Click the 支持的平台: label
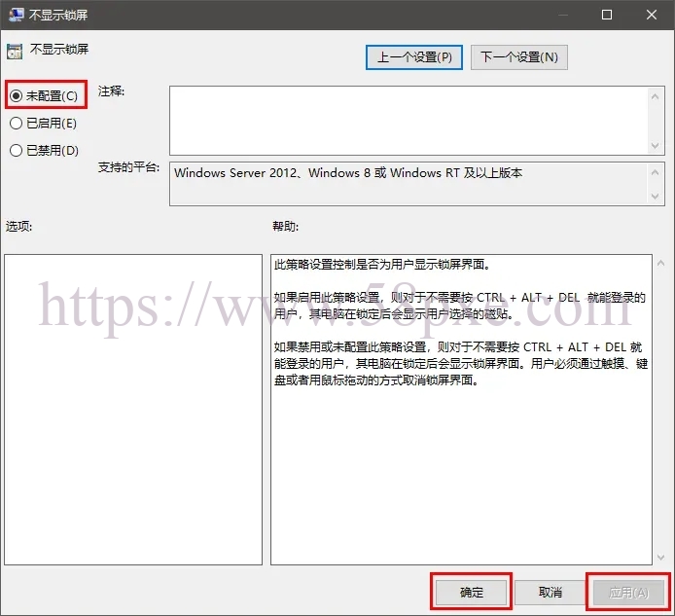The image size is (675, 616). click(128, 167)
